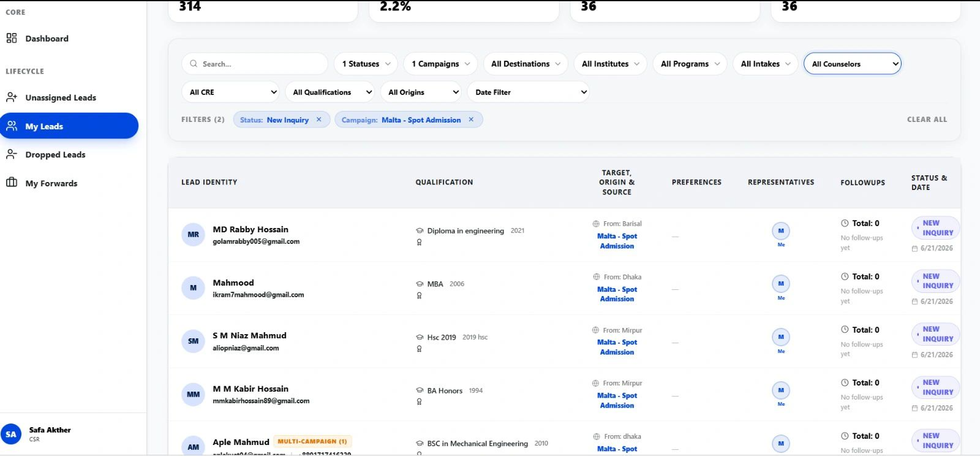Expand the All Institutes dropdown
This screenshot has height=456, width=980.
[610, 64]
